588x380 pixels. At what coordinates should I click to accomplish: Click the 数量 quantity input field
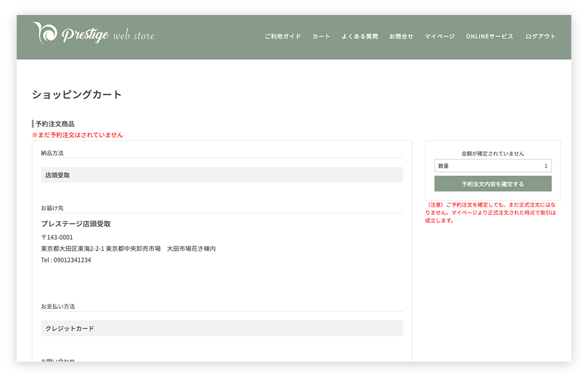[x=493, y=166]
